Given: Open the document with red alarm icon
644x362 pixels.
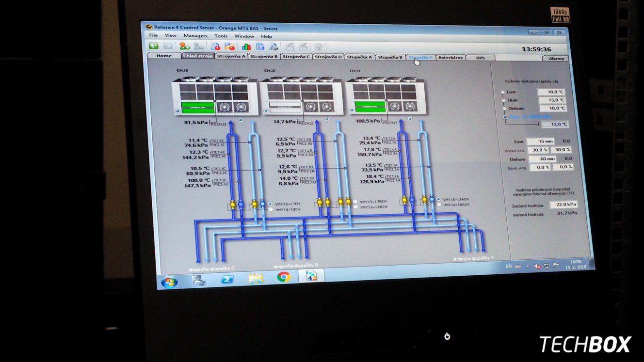Looking at the screenshot, I should [215, 47].
